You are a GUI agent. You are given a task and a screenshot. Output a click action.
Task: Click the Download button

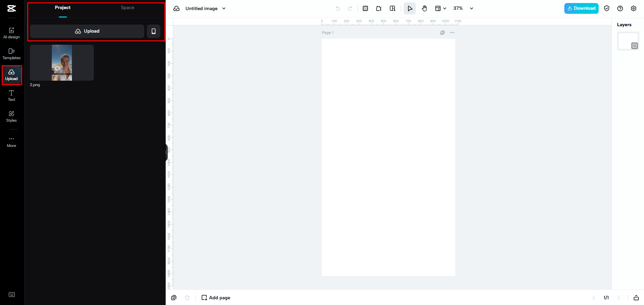pos(581,8)
